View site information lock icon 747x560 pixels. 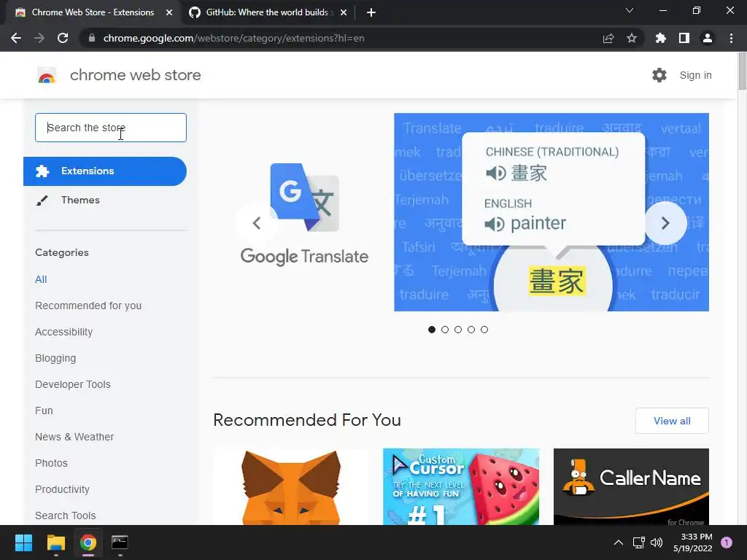[92, 38]
